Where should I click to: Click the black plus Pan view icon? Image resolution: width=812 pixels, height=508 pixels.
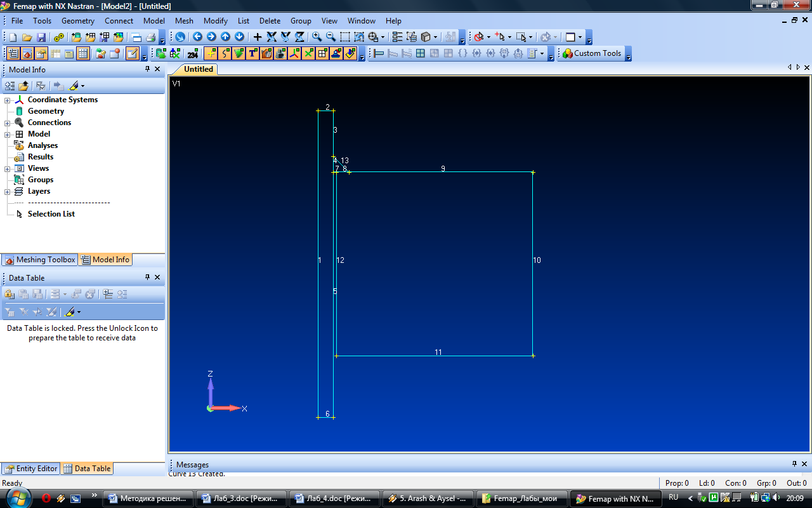257,37
